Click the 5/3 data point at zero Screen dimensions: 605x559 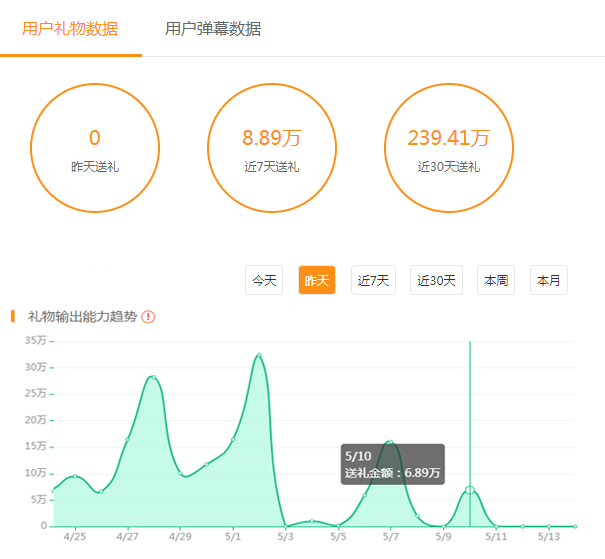(x=286, y=526)
